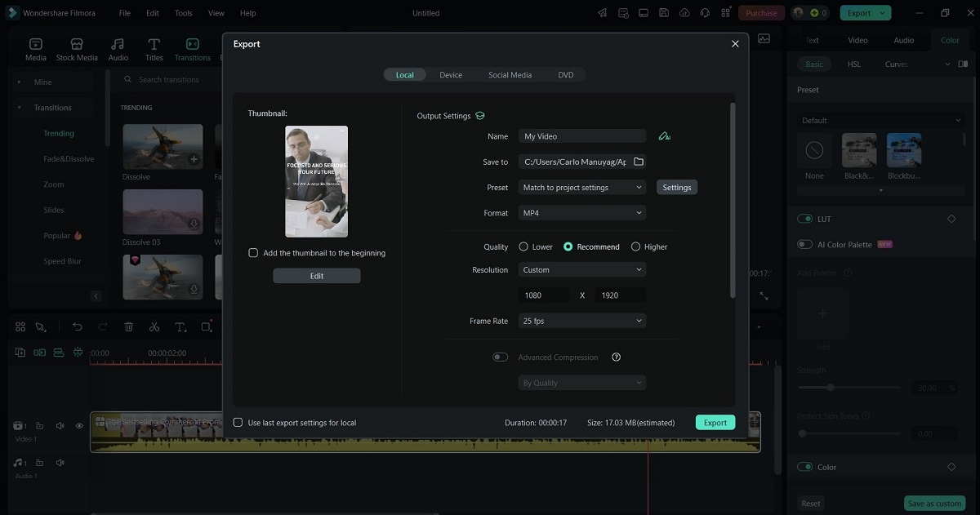Check Use last export settings for local
The width and height of the screenshot is (980, 515).
(238, 423)
